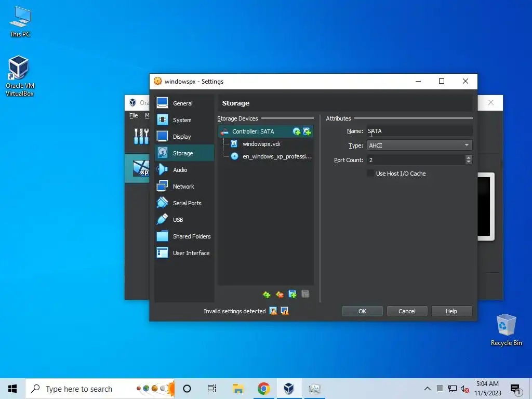532x399 pixels.
Task: Confirm settings with OK button
Action: pyautogui.click(x=362, y=311)
